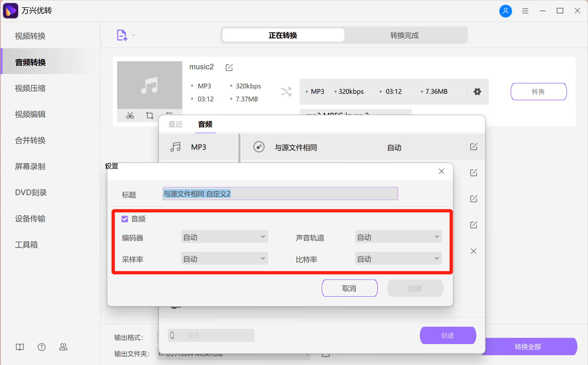Select the 最近 tab in format picker
Viewport: 588px width, 365px height.
pyautogui.click(x=176, y=124)
